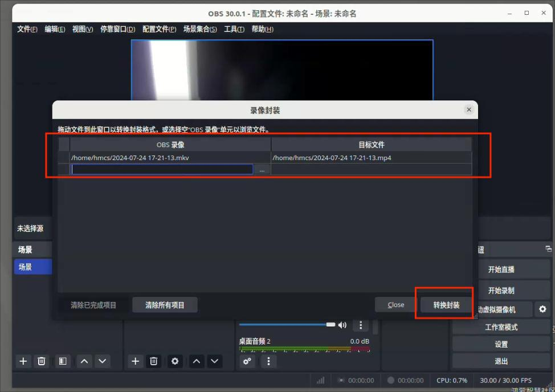Toggle 工作室模式 studio mode

501,327
